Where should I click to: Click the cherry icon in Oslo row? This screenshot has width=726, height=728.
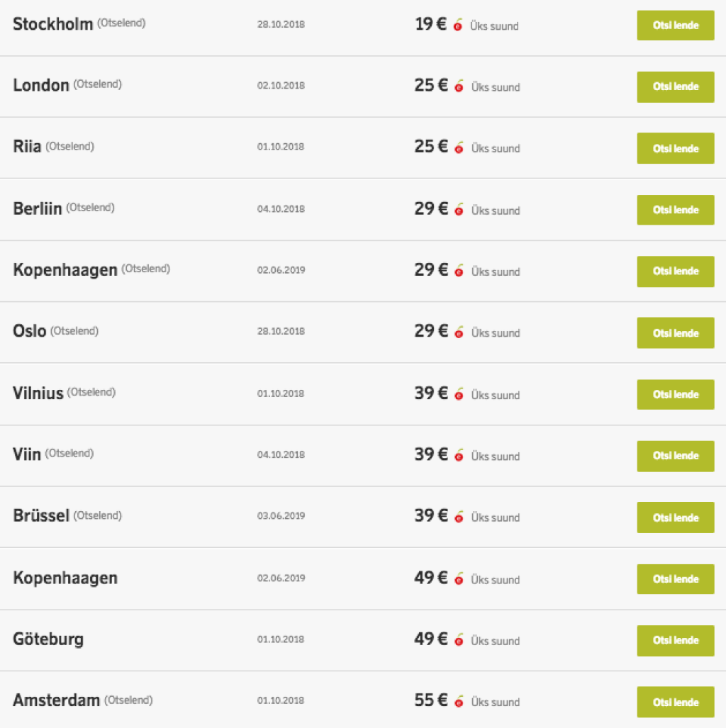459,332
